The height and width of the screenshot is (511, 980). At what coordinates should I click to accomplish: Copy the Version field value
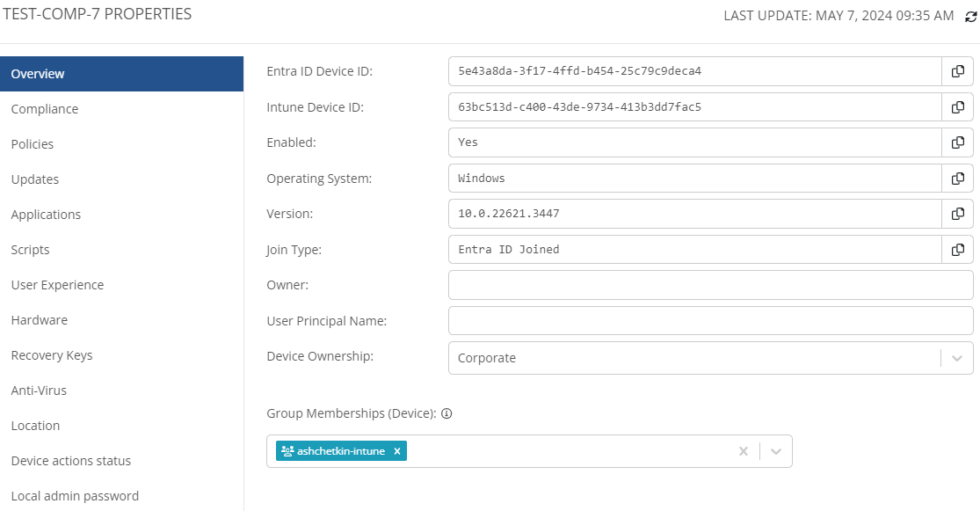tap(957, 214)
